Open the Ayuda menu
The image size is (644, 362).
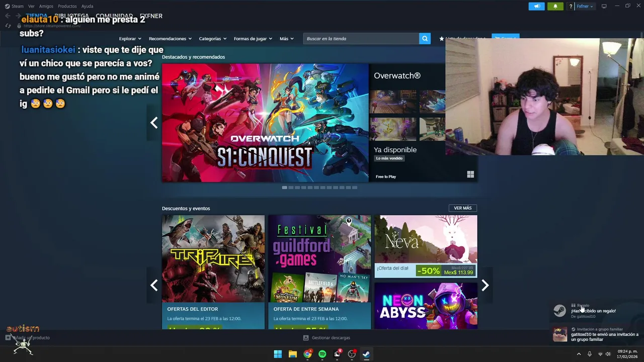point(87,6)
